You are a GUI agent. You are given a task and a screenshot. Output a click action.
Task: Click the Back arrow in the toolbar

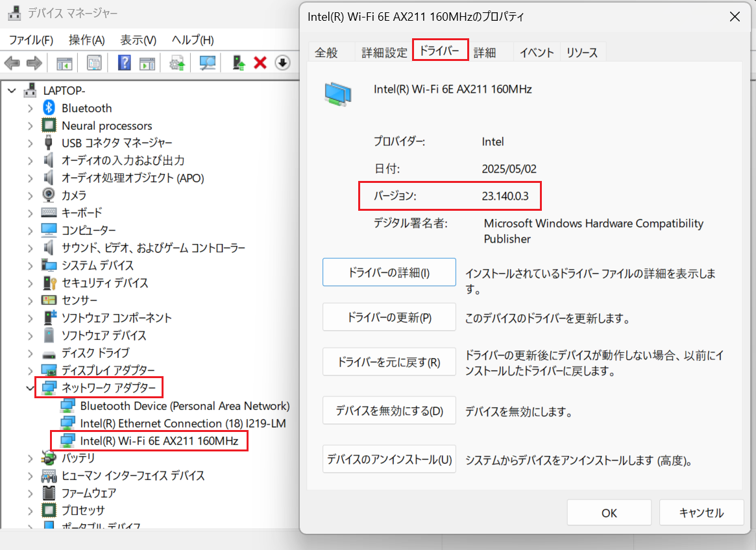[12, 63]
